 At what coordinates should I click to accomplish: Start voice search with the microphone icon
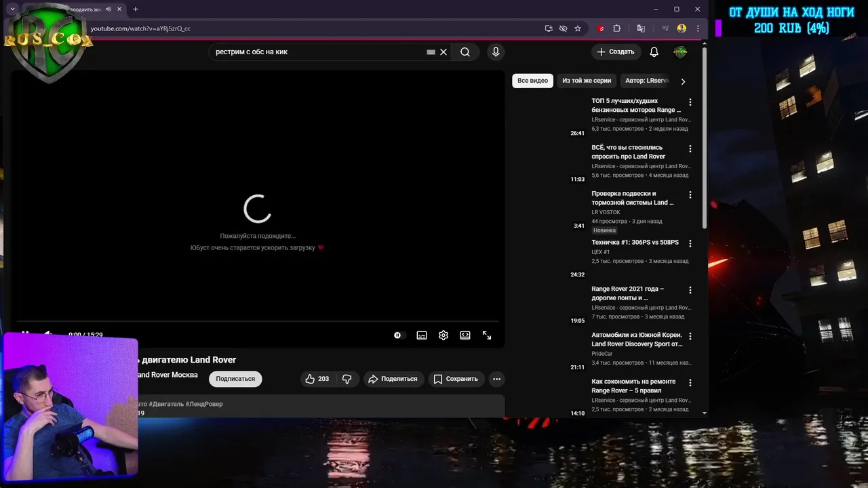pos(496,52)
